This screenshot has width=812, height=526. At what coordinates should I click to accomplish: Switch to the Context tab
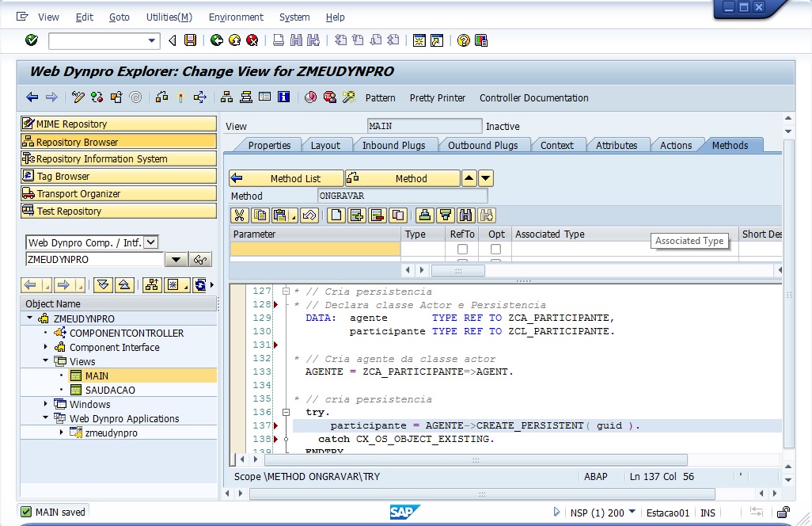pos(557,145)
